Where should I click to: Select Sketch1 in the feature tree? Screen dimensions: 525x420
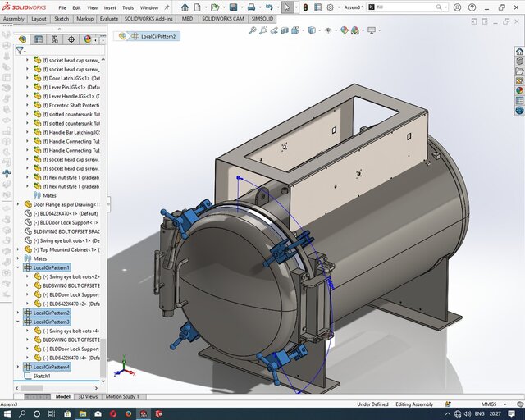click(41, 376)
